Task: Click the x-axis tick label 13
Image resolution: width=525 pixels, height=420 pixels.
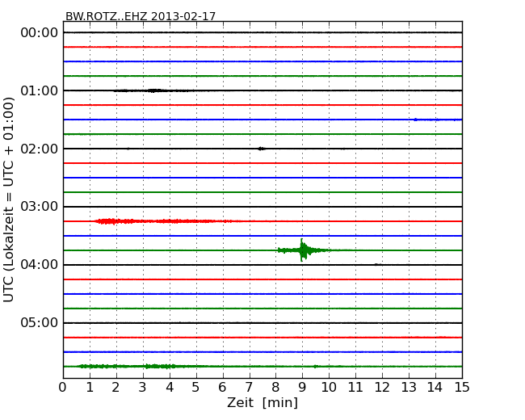Action: pyautogui.click(x=409, y=388)
